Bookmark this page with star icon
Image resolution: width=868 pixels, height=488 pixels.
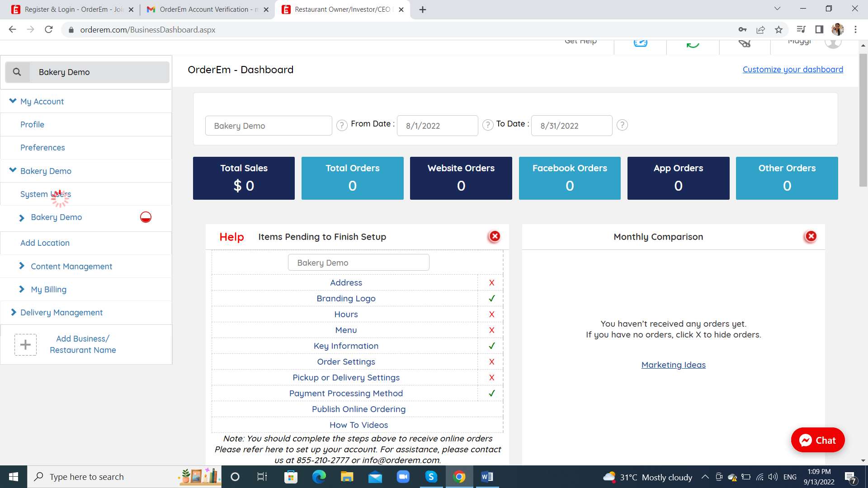(x=778, y=30)
